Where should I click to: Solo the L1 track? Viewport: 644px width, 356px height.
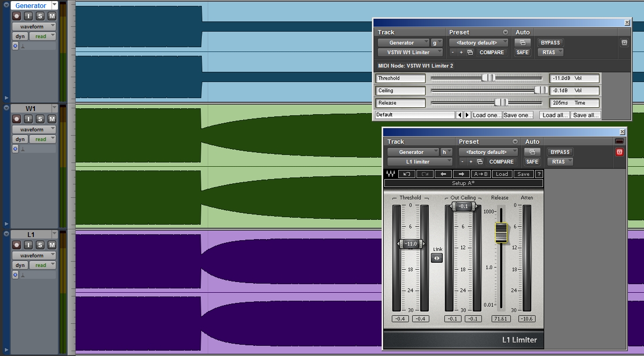40,245
